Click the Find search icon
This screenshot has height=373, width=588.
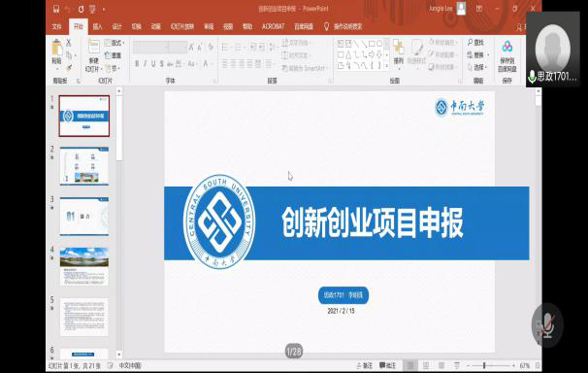click(x=475, y=43)
